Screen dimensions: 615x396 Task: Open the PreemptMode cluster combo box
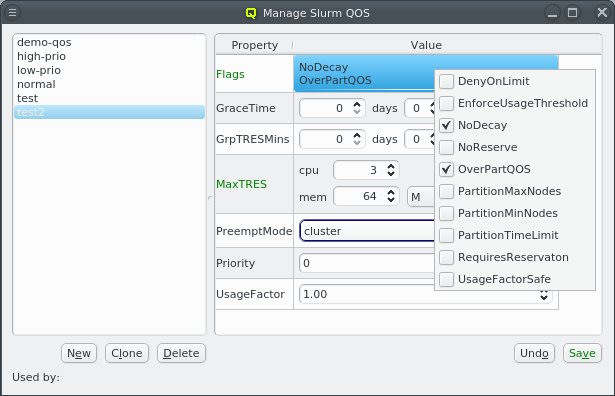point(367,231)
